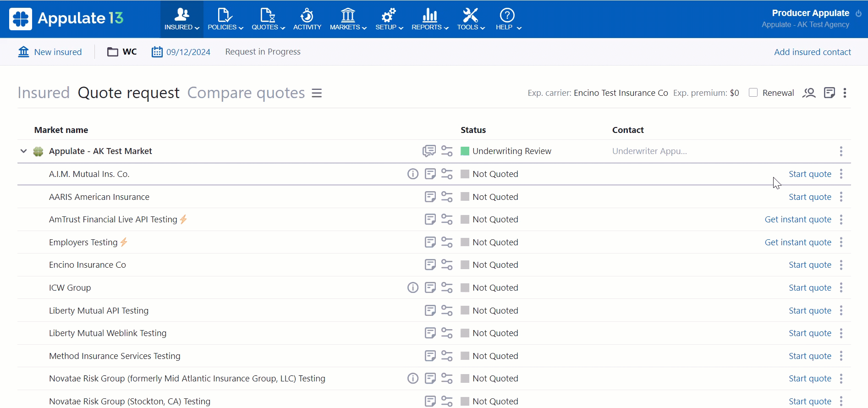Open settings sliders icon for Encino Insurance Co
This screenshot has width=868, height=408.
tap(447, 265)
